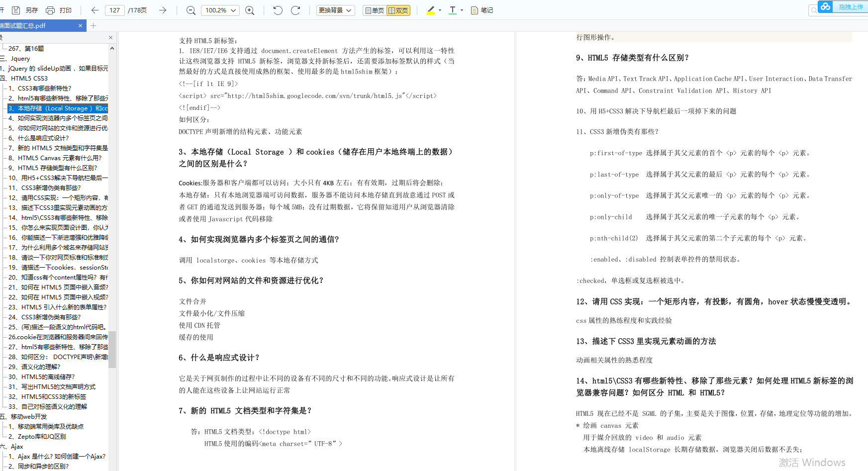Click the redo icon
Viewport: 868px width, 471px height.
[295, 10]
